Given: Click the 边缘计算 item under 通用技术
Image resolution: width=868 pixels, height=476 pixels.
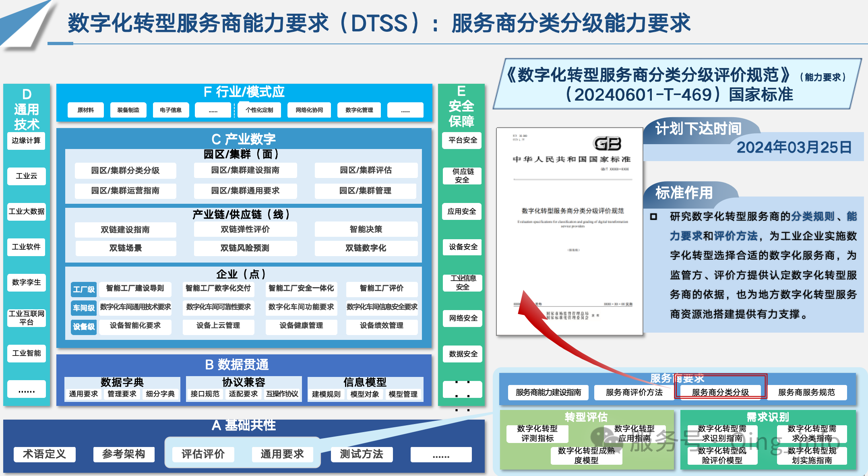Looking at the screenshot, I should pyautogui.click(x=26, y=141).
